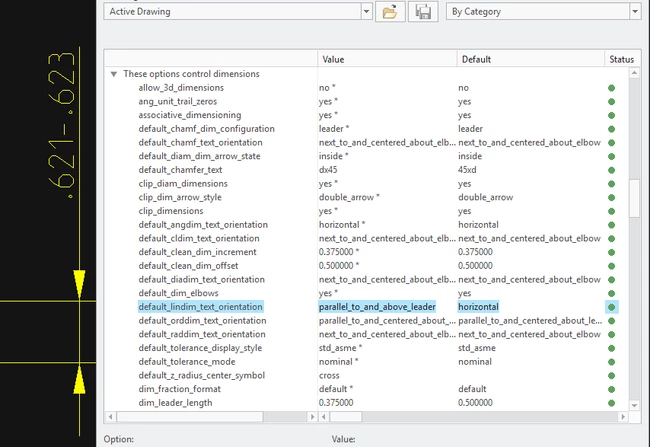The height and width of the screenshot is (447, 650).
Task: Click the 'nominal *' value cell
Action: pyautogui.click(x=338, y=362)
